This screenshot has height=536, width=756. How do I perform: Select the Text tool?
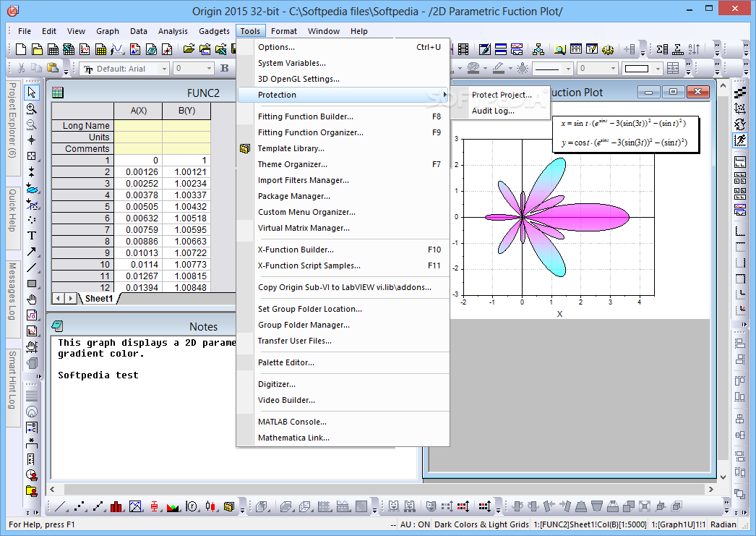[32, 235]
